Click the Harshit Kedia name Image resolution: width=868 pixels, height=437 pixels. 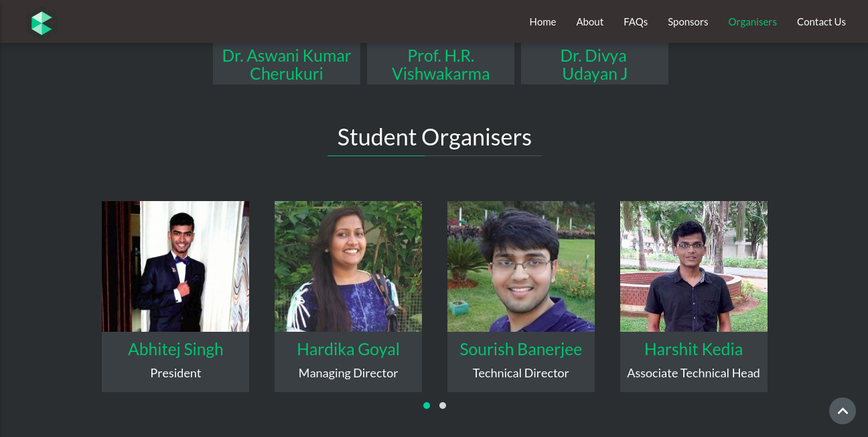(694, 349)
